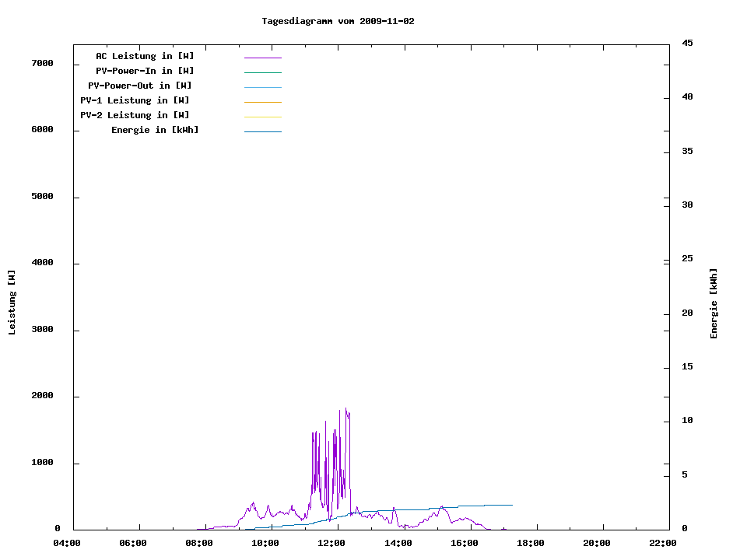Click the 7000 label on the left axis

(x=42, y=63)
